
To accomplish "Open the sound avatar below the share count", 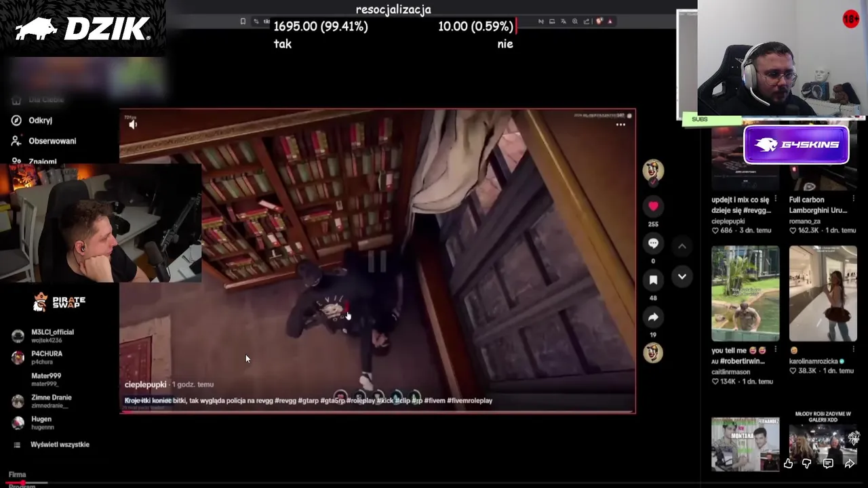I will click(653, 352).
